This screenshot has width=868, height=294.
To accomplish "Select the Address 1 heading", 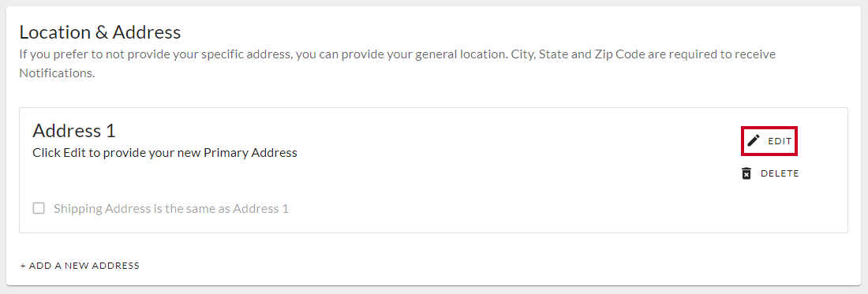I will (74, 131).
